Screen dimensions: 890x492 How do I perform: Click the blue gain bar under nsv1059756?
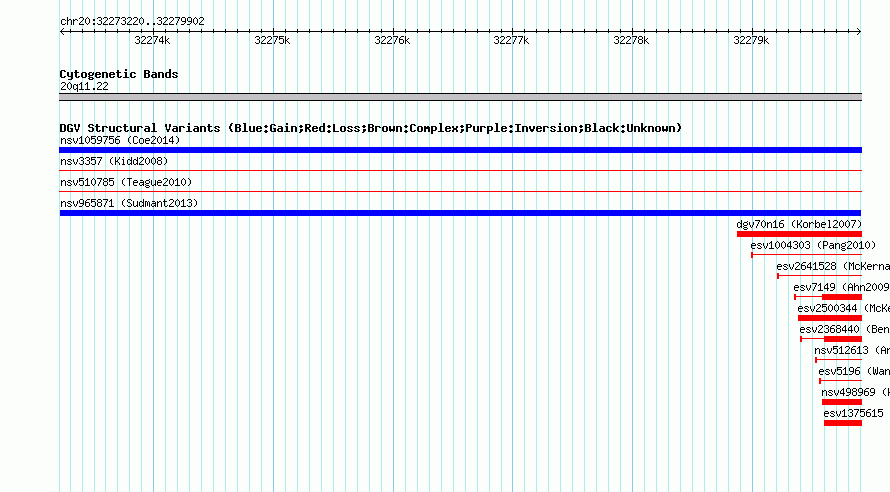tap(460, 150)
